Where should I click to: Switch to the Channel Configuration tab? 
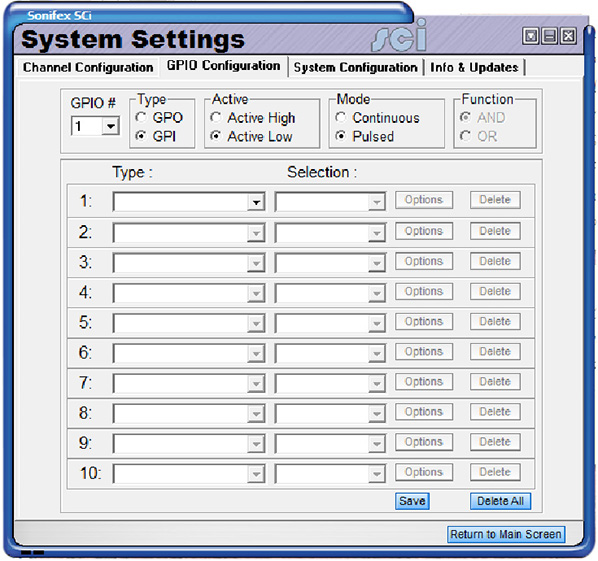point(88,68)
